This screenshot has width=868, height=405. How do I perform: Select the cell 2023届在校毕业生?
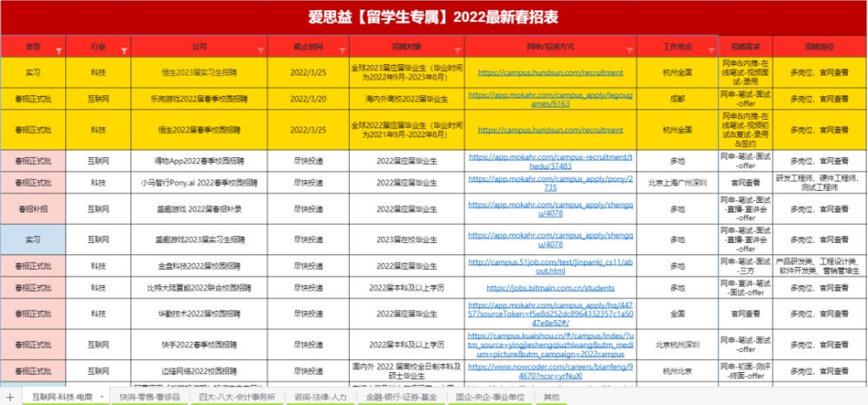coord(407,239)
